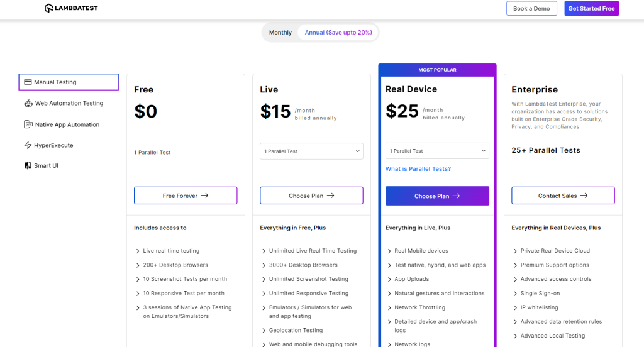The width and height of the screenshot is (644, 347).
Task: Click the Smart UI icon
Action: pyautogui.click(x=28, y=165)
